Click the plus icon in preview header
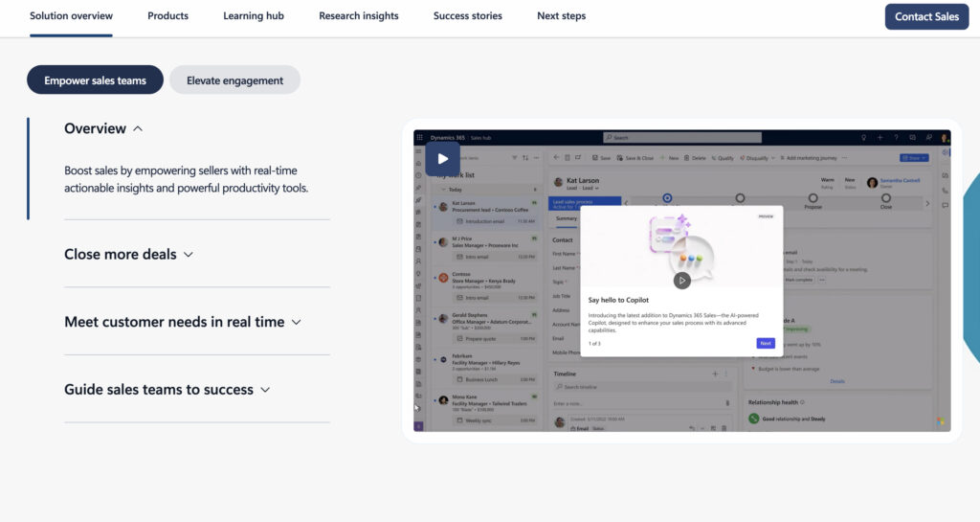The width and height of the screenshot is (980, 522). coord(880,138)
